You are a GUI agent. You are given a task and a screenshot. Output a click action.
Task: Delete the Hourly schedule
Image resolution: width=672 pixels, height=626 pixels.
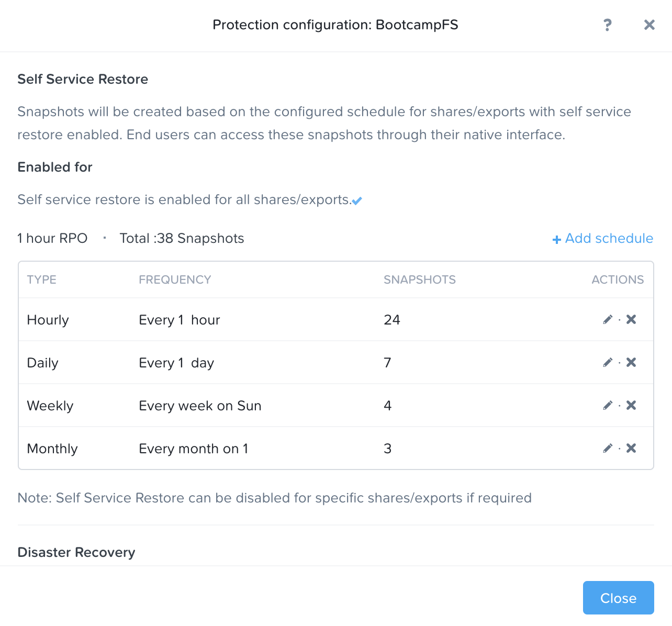pyautogui.click(x=631, y=319)
